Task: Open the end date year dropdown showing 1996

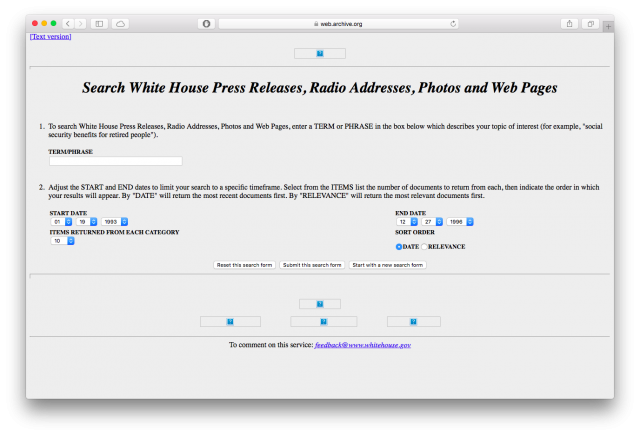Action: [x=461, y=221]
